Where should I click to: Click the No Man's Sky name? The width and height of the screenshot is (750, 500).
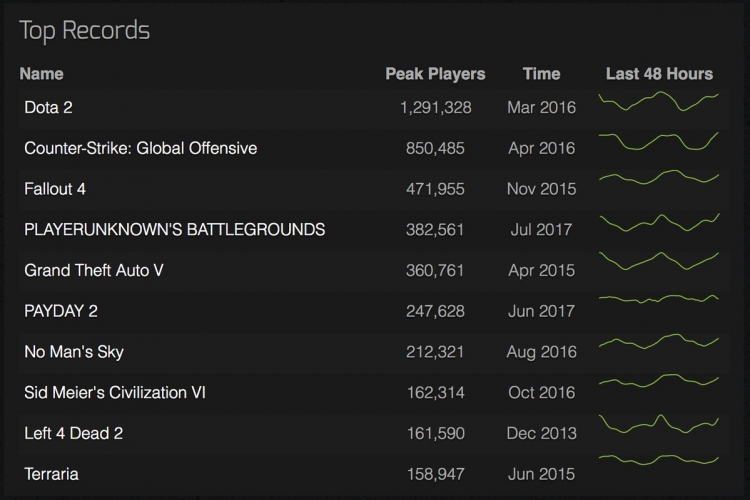(x=74, y=352)
